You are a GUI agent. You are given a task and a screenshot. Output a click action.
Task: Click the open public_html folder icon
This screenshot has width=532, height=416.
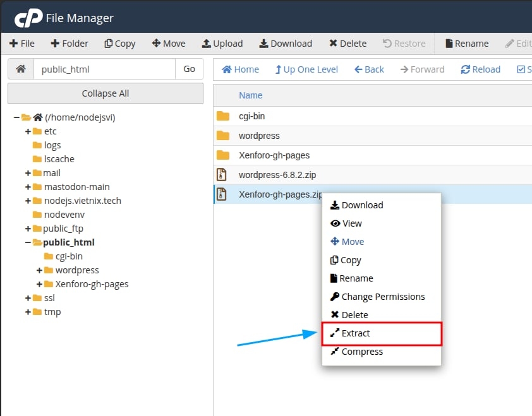point(37,242)
